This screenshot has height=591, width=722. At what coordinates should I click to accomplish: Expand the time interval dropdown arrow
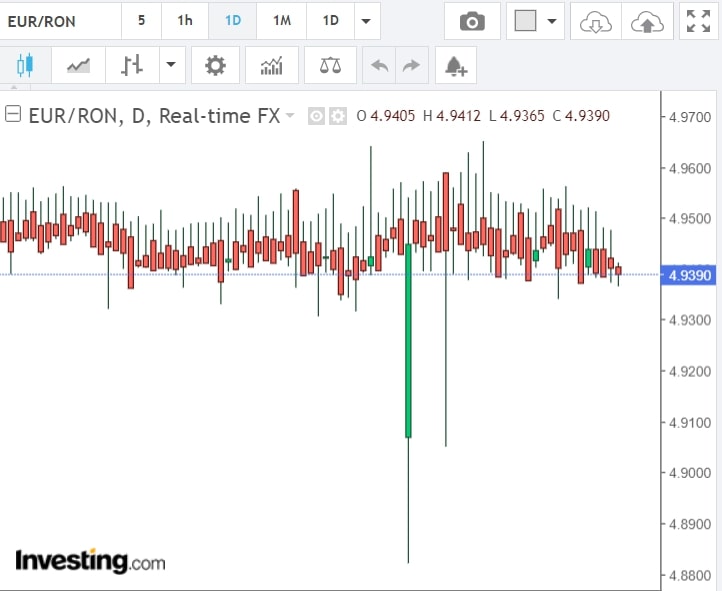[x=368, y=21]
